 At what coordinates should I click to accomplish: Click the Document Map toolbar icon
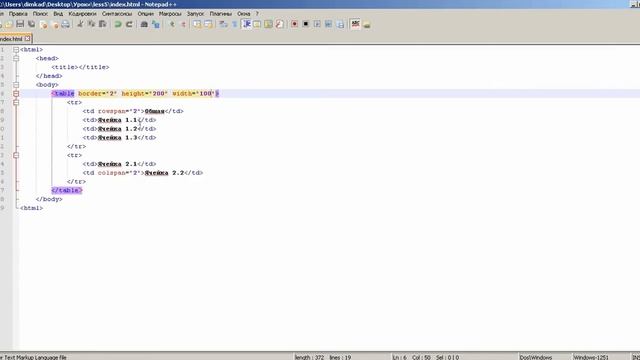(x=268, y=24)
